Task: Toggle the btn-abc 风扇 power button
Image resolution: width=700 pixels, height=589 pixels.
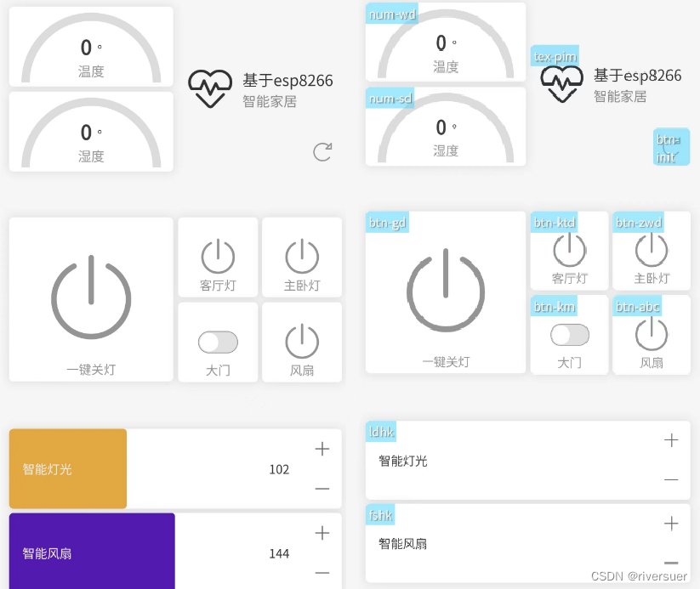Action: (652, 335)
